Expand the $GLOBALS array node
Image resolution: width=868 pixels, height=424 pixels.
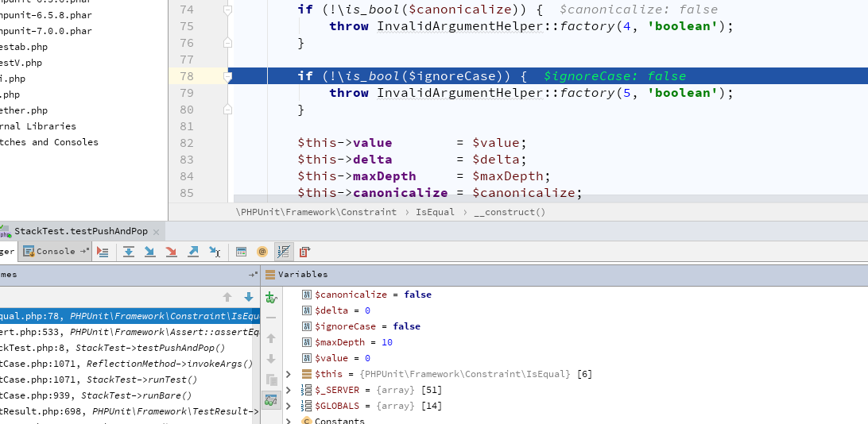click(x=289, y=406)
